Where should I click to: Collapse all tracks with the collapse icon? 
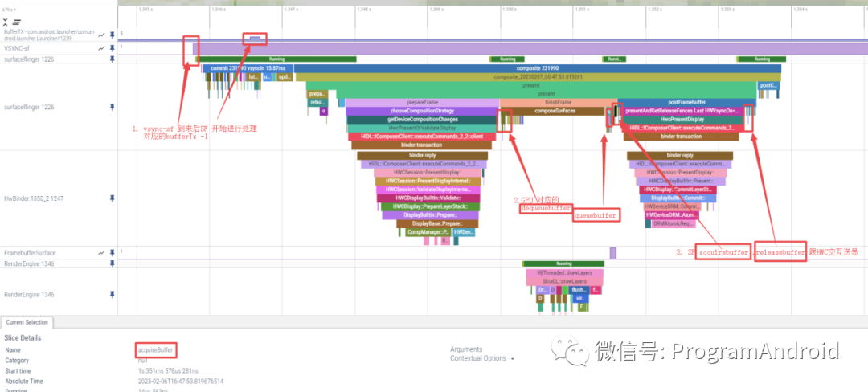(x=6, y=22)
